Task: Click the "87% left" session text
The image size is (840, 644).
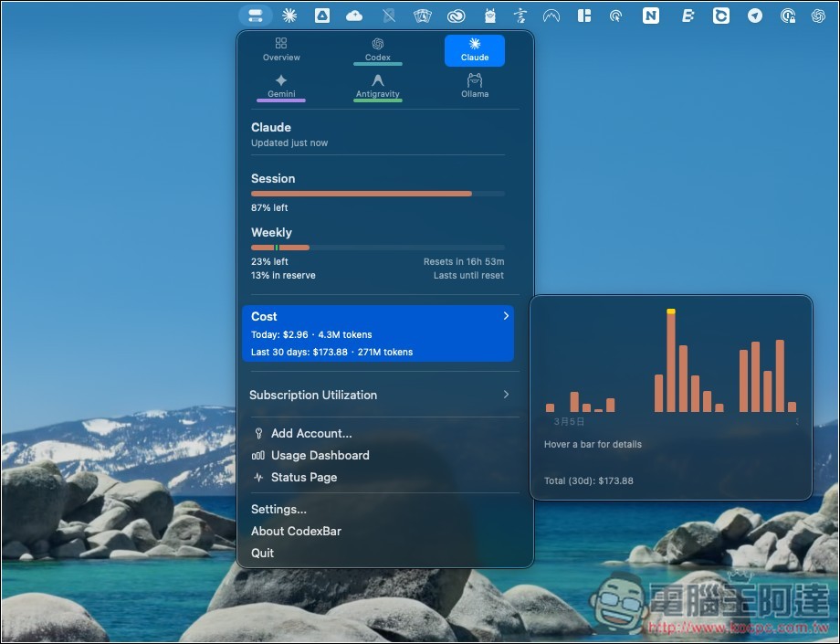Action: pos(269,208)
